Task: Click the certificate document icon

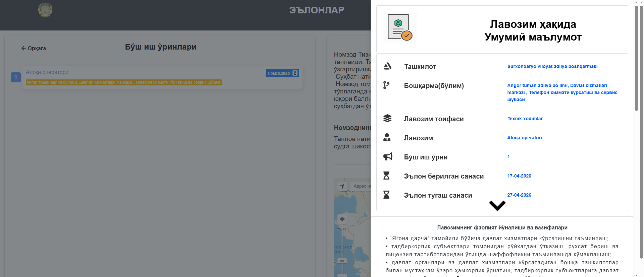Action: click(400, 27)
